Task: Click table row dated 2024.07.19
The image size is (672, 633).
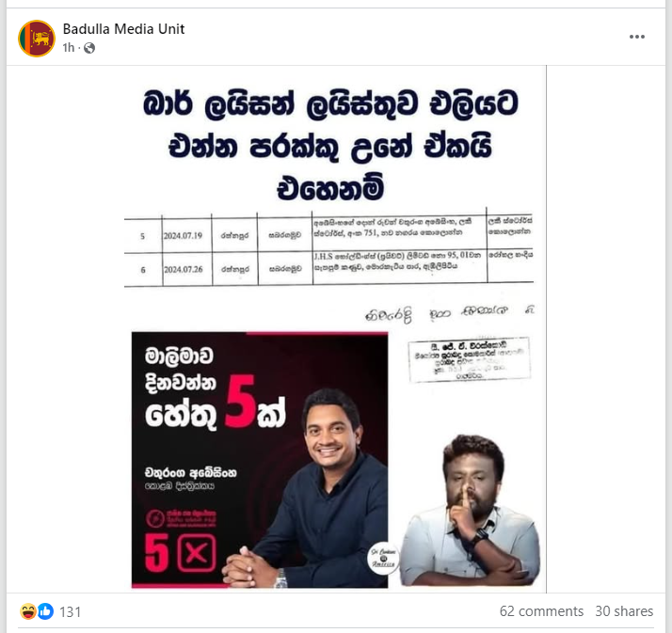Action: [328, 235]
